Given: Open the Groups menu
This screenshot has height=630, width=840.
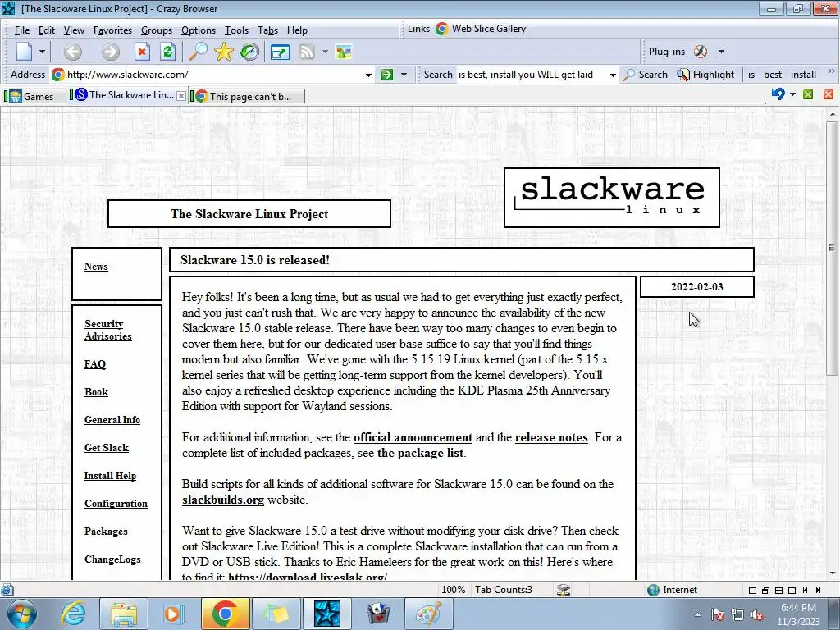Looking at the screenshot, I should [x=157, y=30].
